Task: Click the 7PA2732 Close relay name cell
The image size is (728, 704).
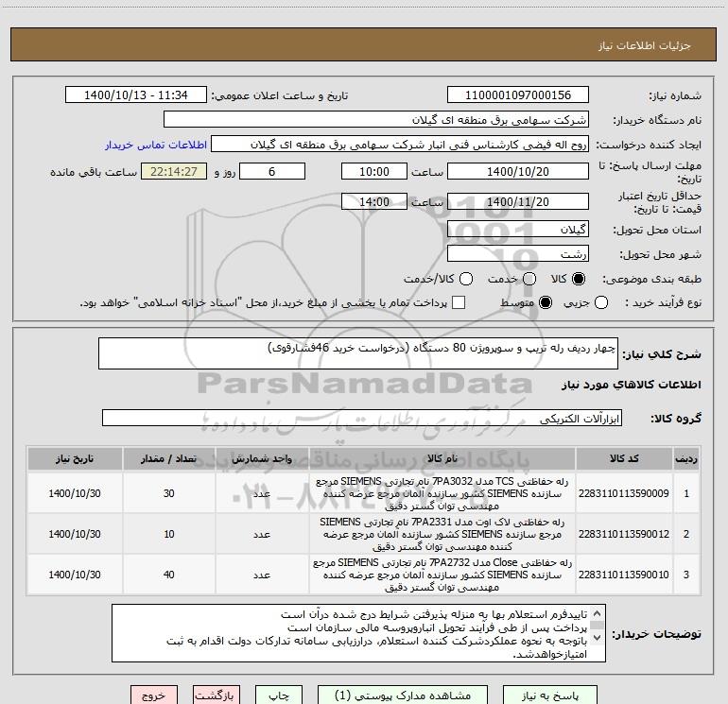Action: [x=442, y=575]
